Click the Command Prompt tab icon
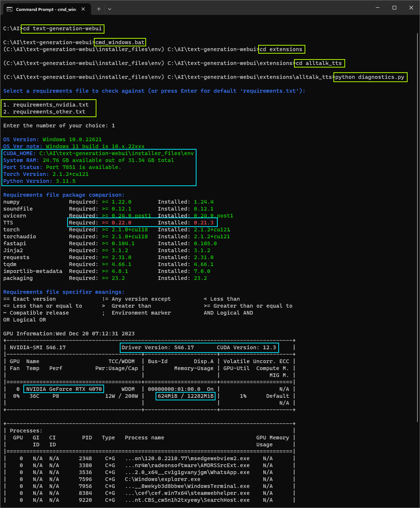Screen dimensions: 420x508 tap(9, 9)
